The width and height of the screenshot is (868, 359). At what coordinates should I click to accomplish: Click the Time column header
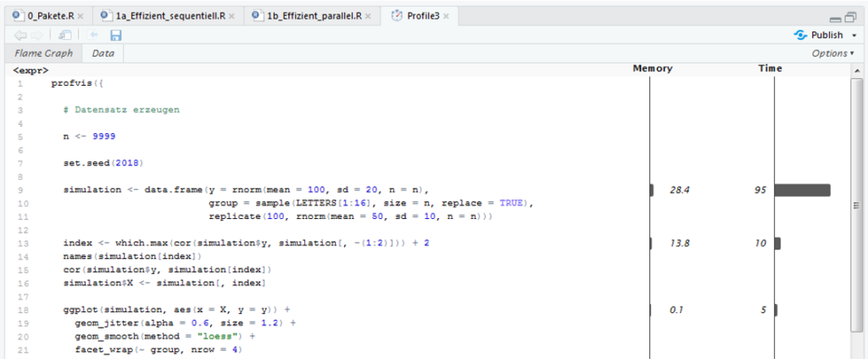tap(770, 69)
